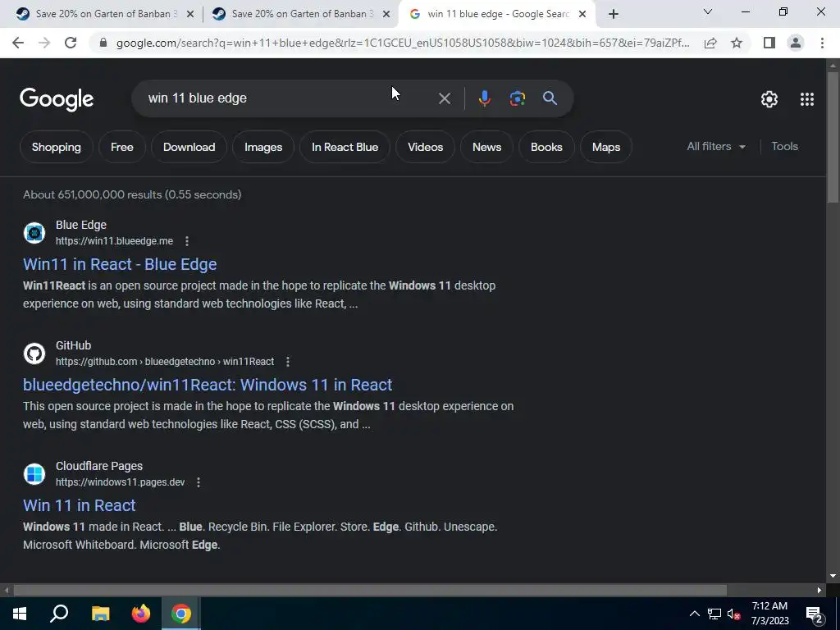Reload the page with the refresh icon

(71, 43)
